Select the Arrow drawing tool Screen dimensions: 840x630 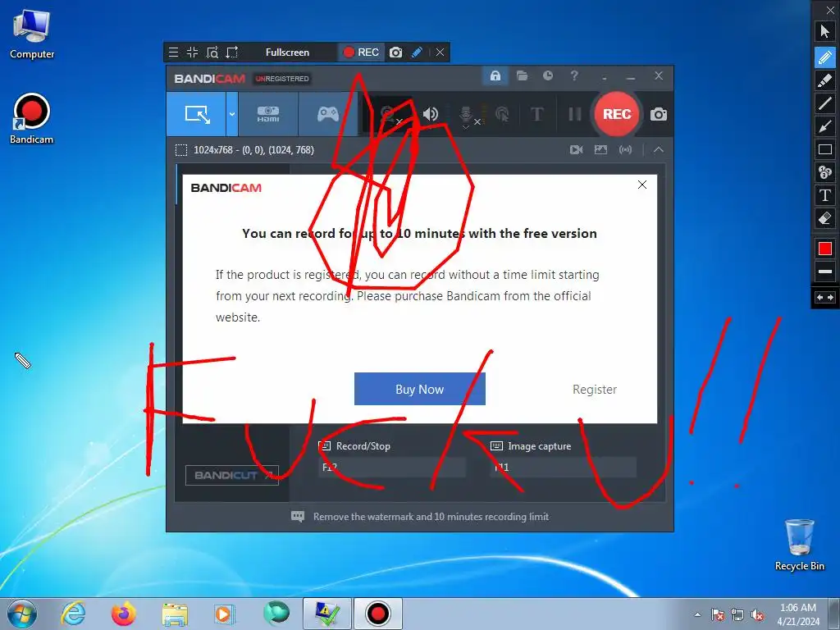(x=825, y=126)
